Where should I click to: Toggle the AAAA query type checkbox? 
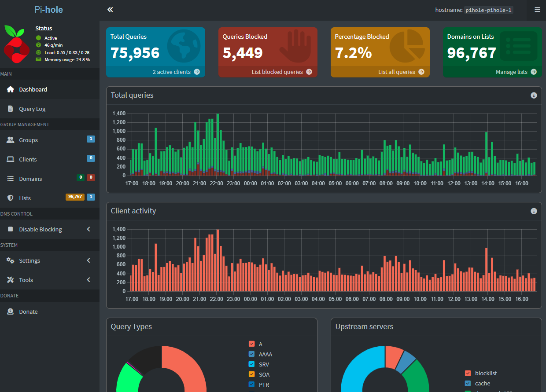(252, 354)
